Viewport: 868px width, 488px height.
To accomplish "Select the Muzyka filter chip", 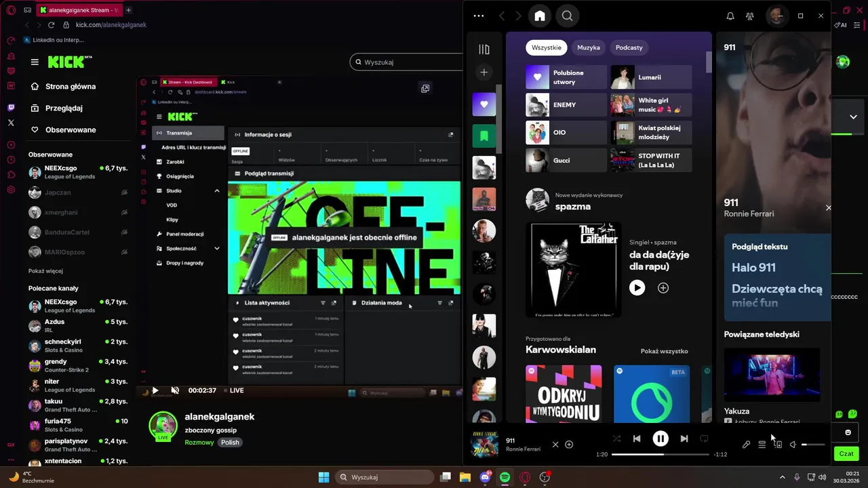I will coord(589,47).
